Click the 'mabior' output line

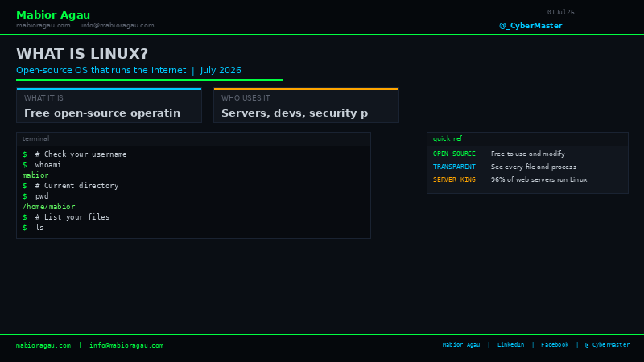(x=35, y=175)
